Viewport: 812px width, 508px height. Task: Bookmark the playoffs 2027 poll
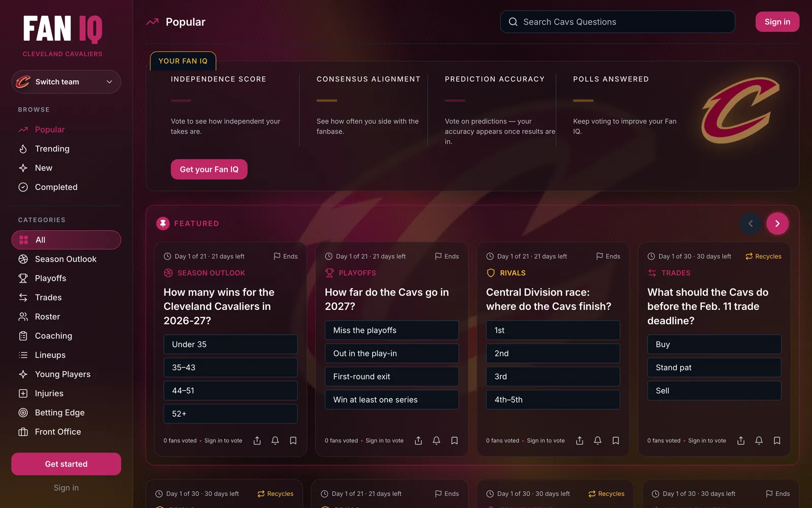455,440
